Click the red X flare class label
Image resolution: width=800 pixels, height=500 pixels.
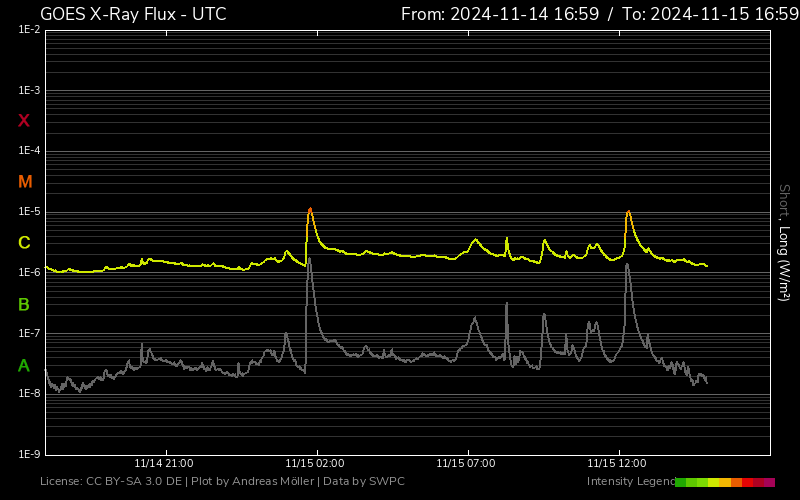[x=24, y=121]
